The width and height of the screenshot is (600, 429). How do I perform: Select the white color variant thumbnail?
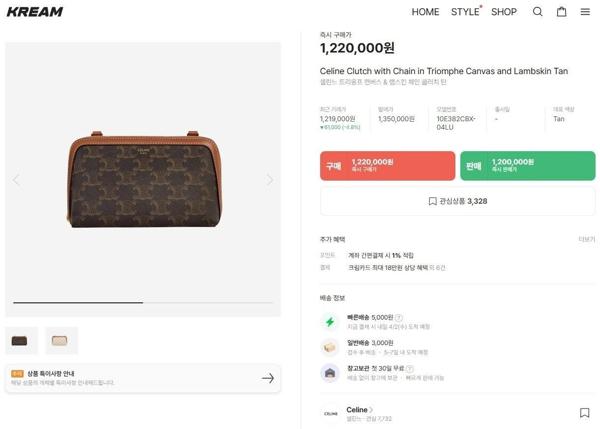[61, 340]
